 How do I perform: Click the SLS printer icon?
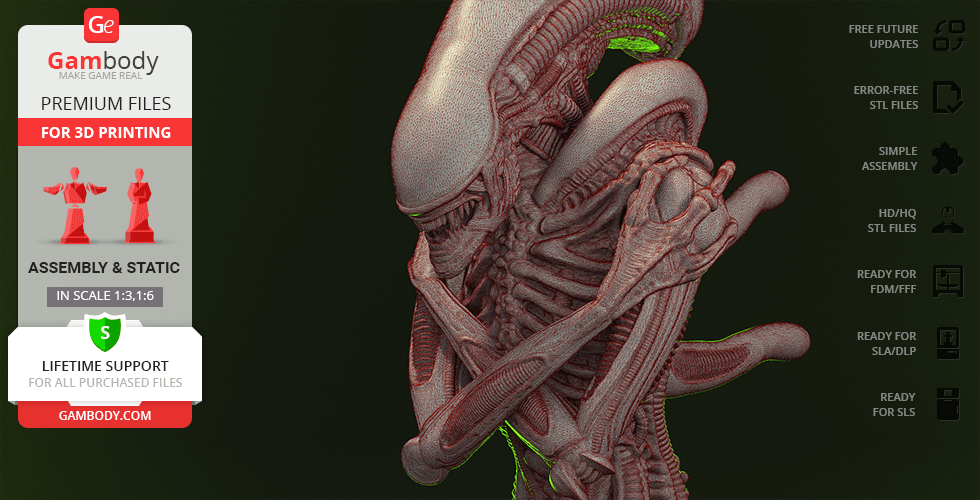947,404
